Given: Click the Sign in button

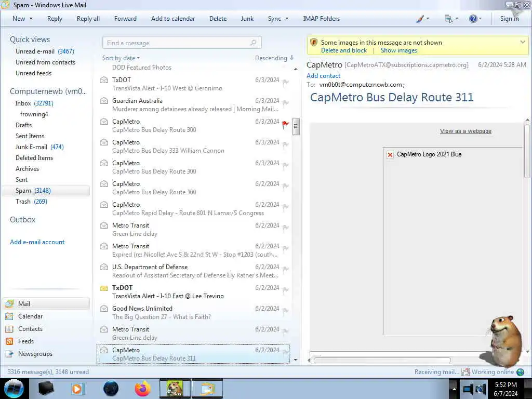Looking at the screenshot, I should (x=509, y=19).
